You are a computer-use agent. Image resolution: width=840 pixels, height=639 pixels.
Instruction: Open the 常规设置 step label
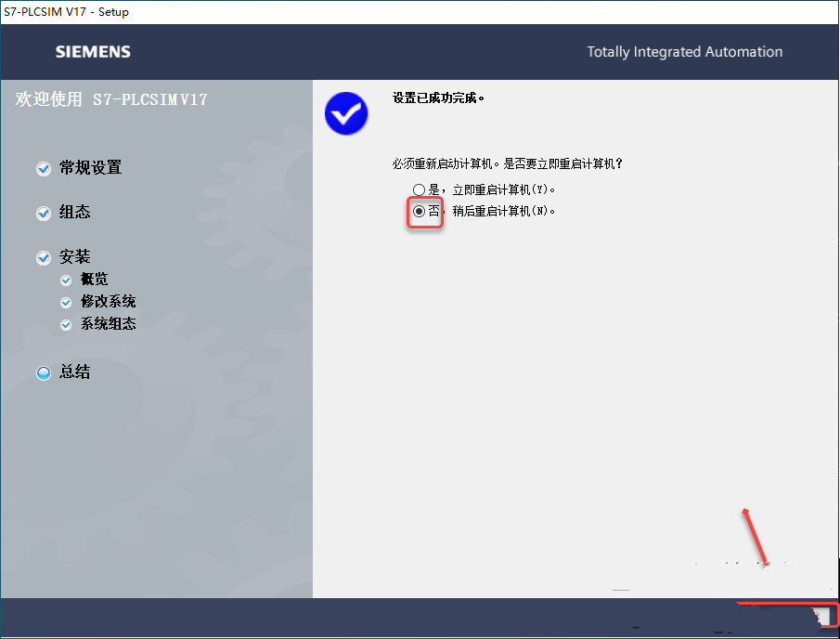[x=91, y=167]
